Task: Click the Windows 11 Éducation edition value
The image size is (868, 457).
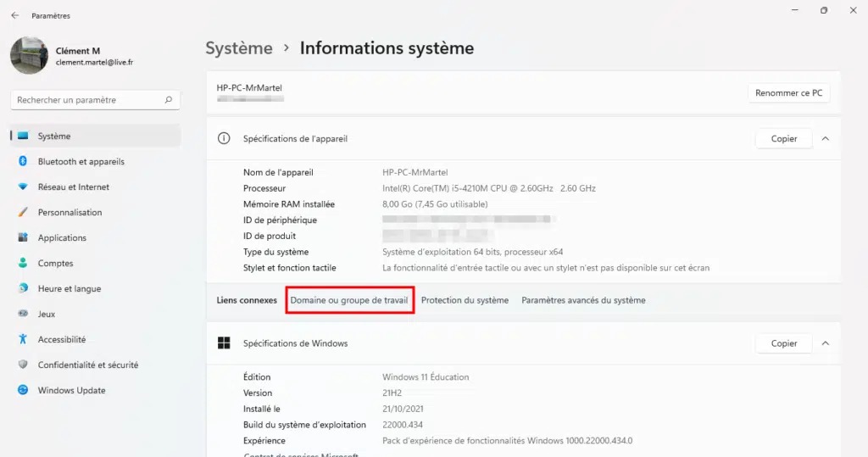Action: pos(426,377)
